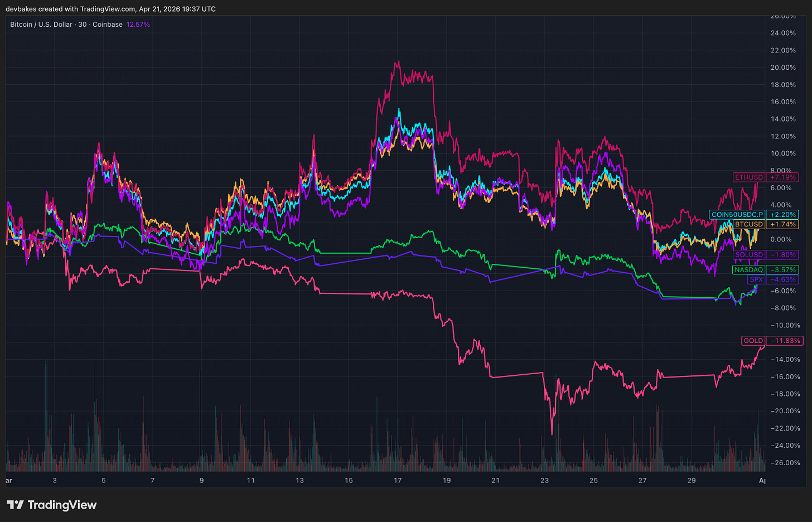Click the 12.00% price axis label
812x522 pixels.
pyautogui.click(x=782, y=136)
